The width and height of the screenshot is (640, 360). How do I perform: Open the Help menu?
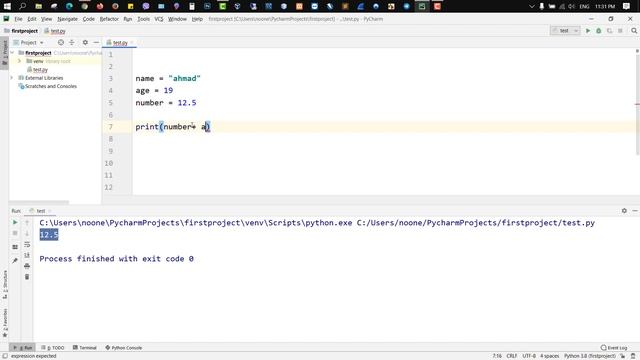point(197,19)
